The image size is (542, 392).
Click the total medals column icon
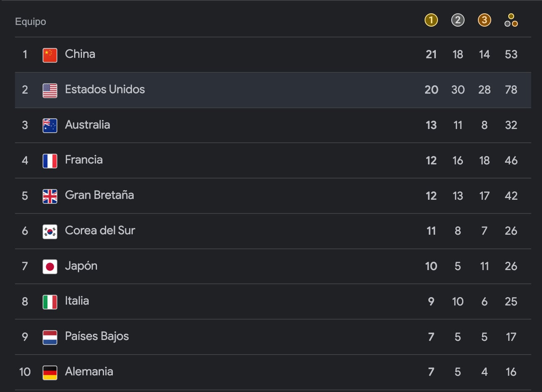tap(511, 20)
